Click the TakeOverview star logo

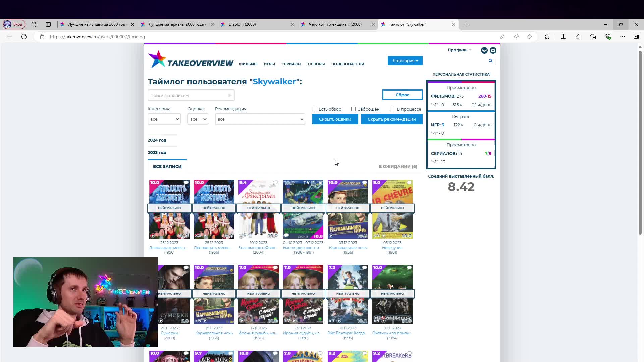coord(157,59)
